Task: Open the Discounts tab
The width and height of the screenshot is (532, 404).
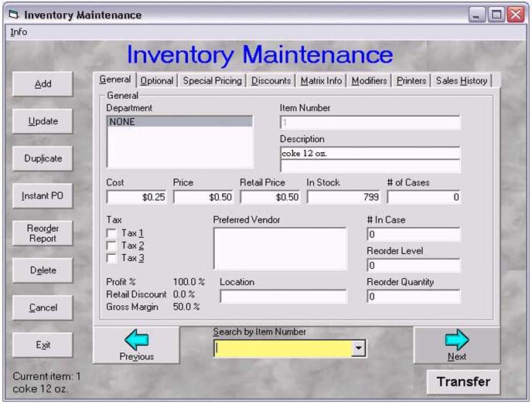Action: pyautogui.click(x=271, y=80)
